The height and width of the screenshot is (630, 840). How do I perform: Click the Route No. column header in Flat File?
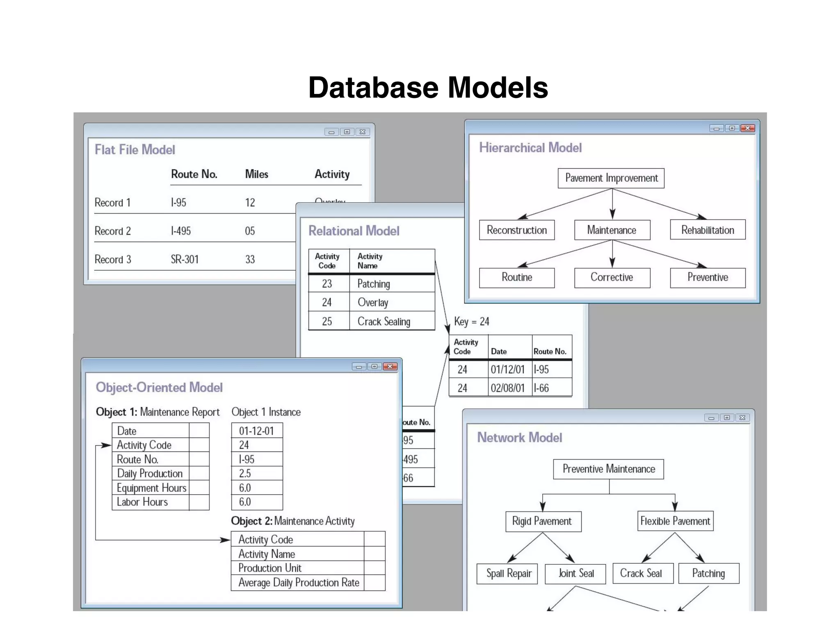tap(194, 174)
